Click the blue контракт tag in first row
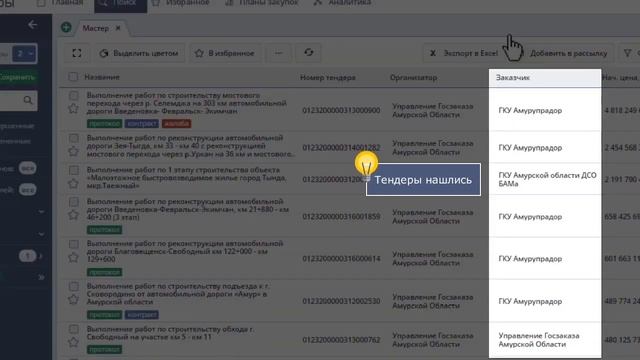This screenshot has height=360, width=640. [x=142, y=123]
